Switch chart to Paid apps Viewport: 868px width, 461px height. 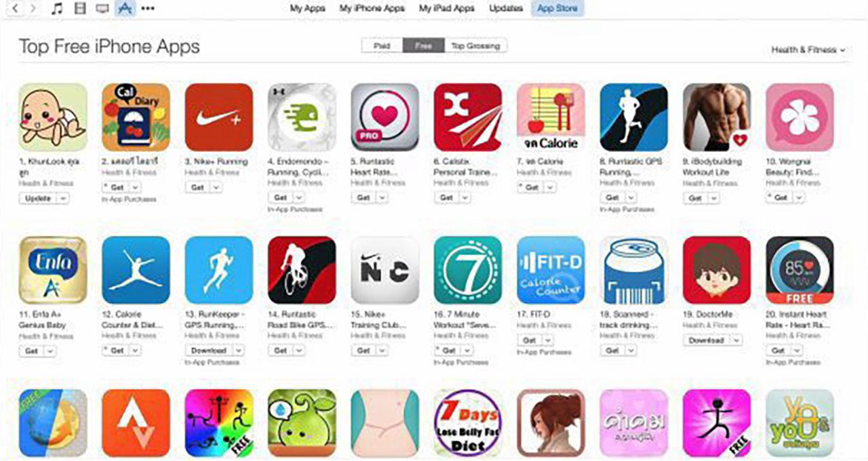tap(382, 45)
